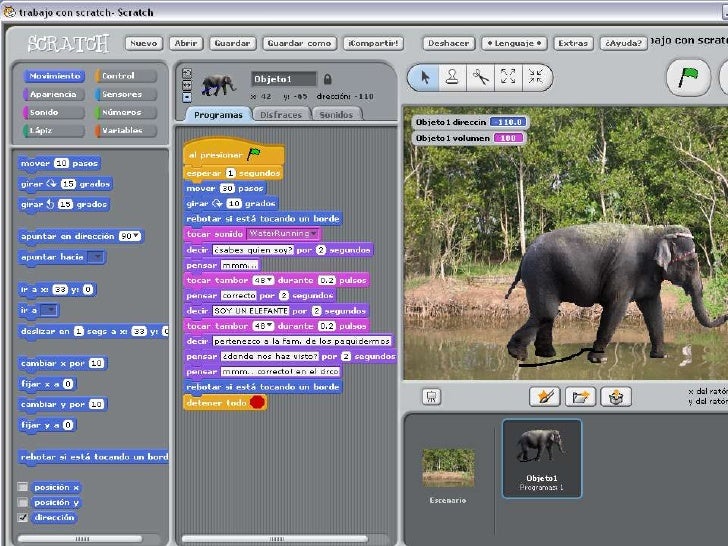Click the scripts area horizontal scrollbar

[x=275, y=539]
